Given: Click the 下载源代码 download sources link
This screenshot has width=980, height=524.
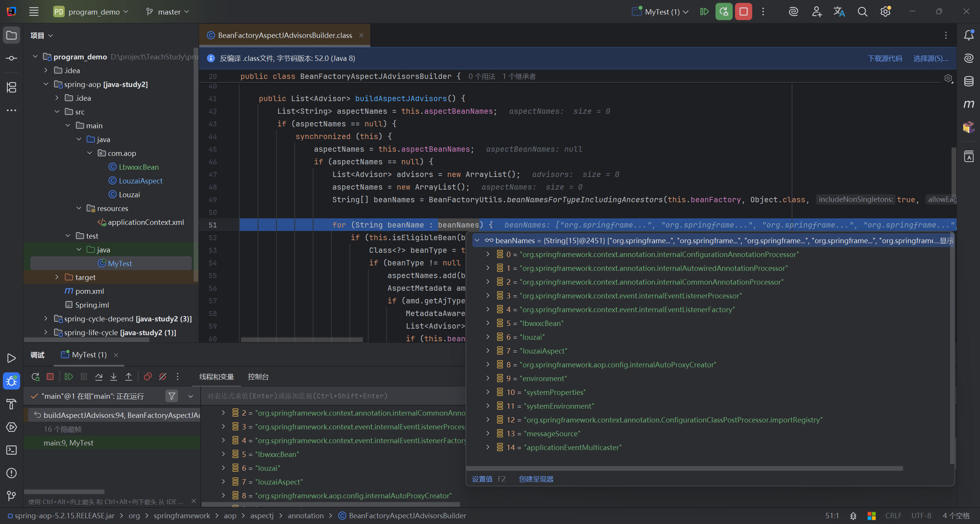Looking at the screenshot, I should (885, 58).
